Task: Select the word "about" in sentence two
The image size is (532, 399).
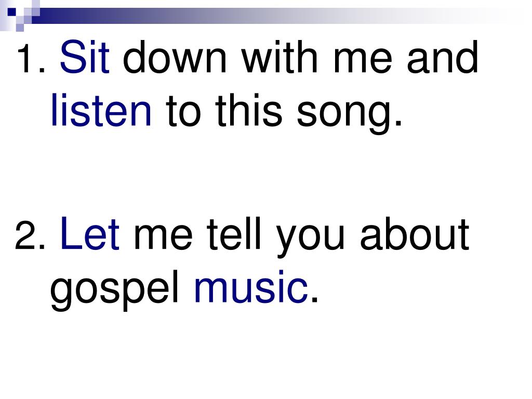Action: pos(415,233)
